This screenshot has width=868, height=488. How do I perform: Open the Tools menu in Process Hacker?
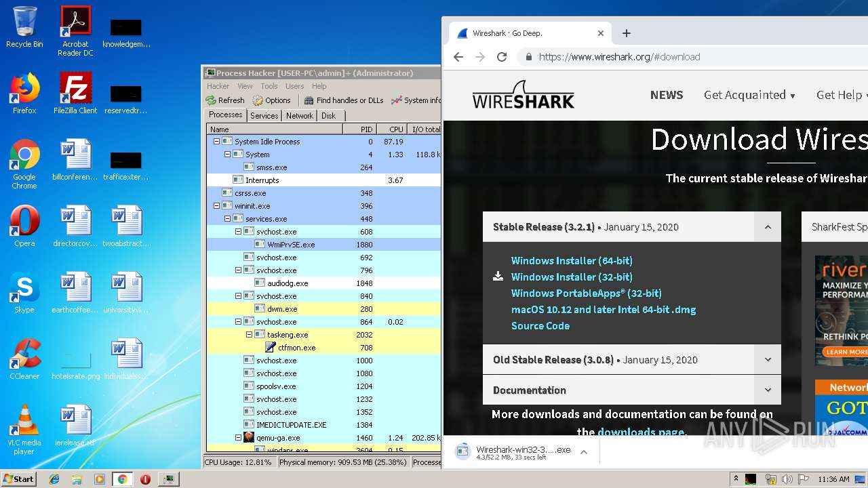click(x=269, y=86)
